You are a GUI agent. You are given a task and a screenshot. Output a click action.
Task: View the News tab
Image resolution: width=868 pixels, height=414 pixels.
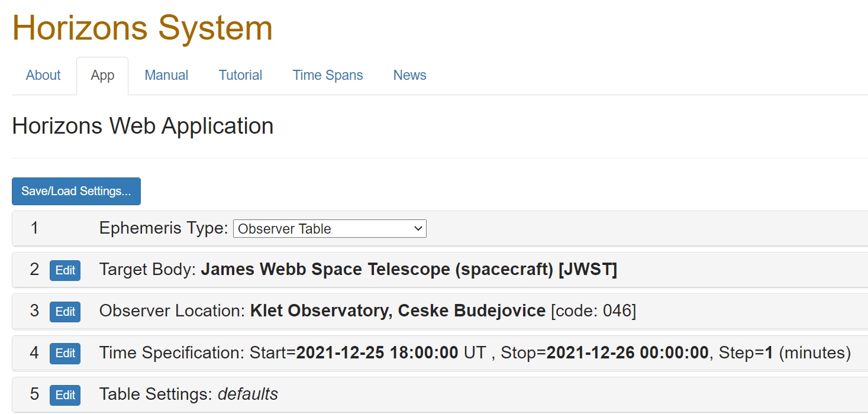pyautogui.click(x=409, y=76)
